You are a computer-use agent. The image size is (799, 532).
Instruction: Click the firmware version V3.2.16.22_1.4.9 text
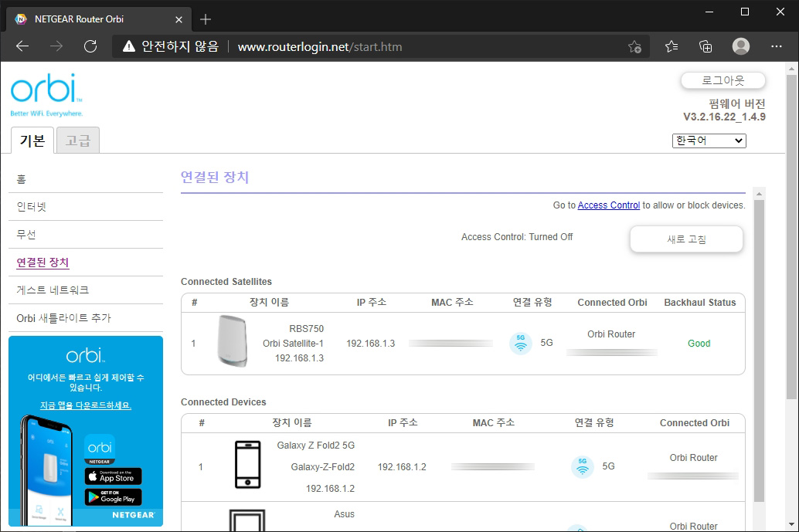[724, 117]
